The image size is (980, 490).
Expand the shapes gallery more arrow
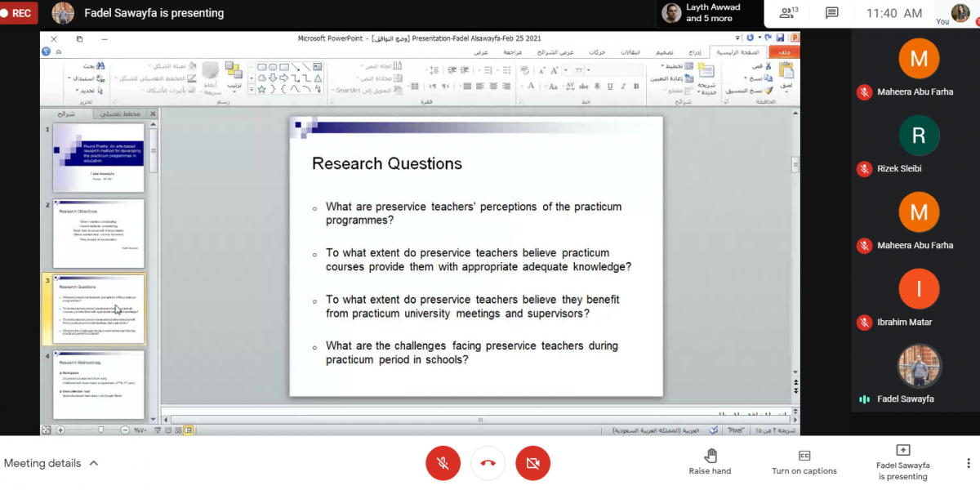252,89
